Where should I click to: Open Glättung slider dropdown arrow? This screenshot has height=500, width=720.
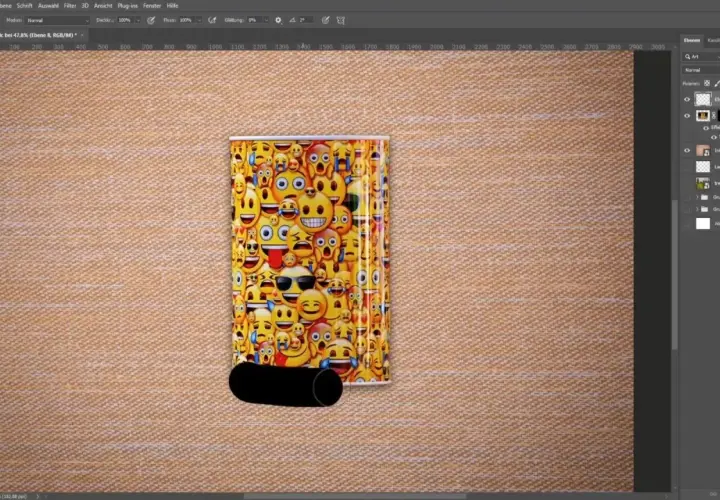266,20
